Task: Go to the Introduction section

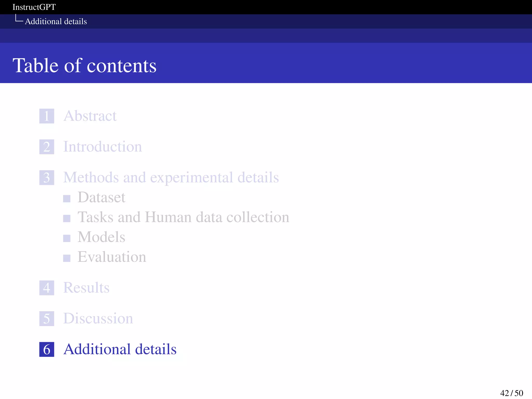Action: pos(103,147)
